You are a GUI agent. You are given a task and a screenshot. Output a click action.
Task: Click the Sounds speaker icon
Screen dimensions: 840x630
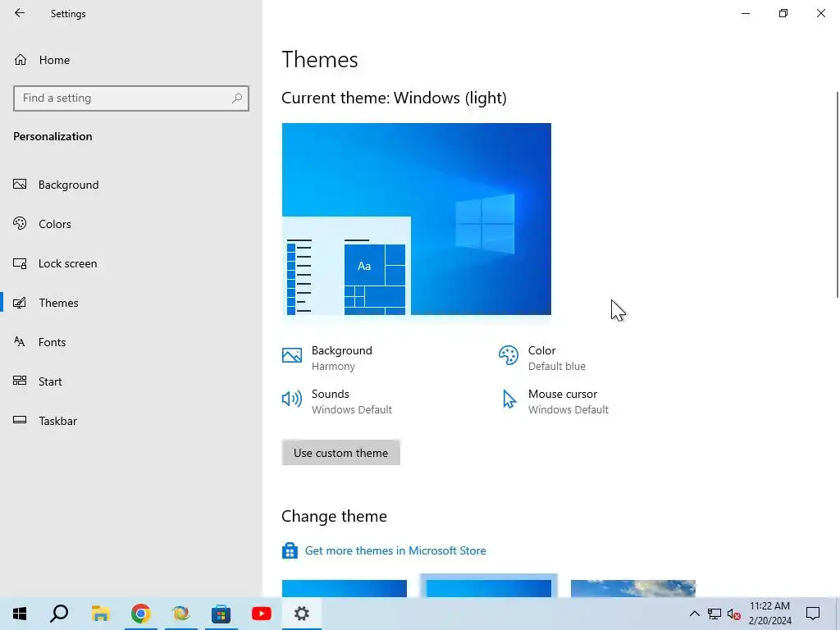(x=292, y=399)
